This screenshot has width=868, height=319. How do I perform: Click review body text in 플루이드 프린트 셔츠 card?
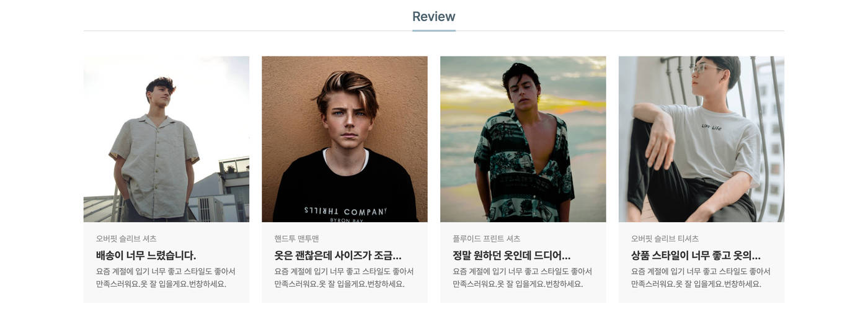pos(523,277)
